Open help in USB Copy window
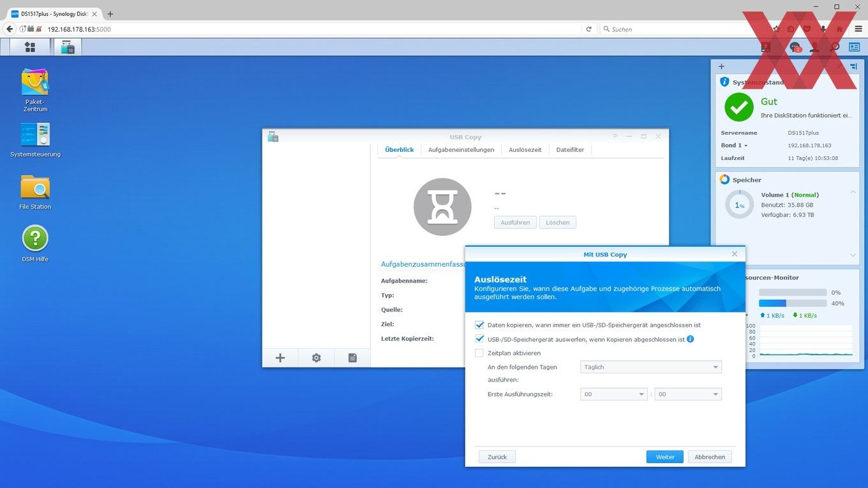This screenshot has width=868, height=488. tap(615, 137)
